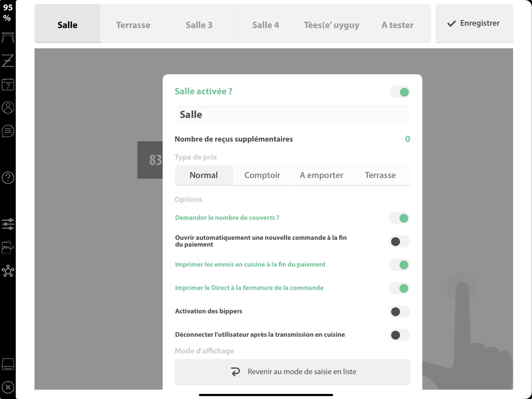Switch to the Salle tab

(x=67, y=23)
